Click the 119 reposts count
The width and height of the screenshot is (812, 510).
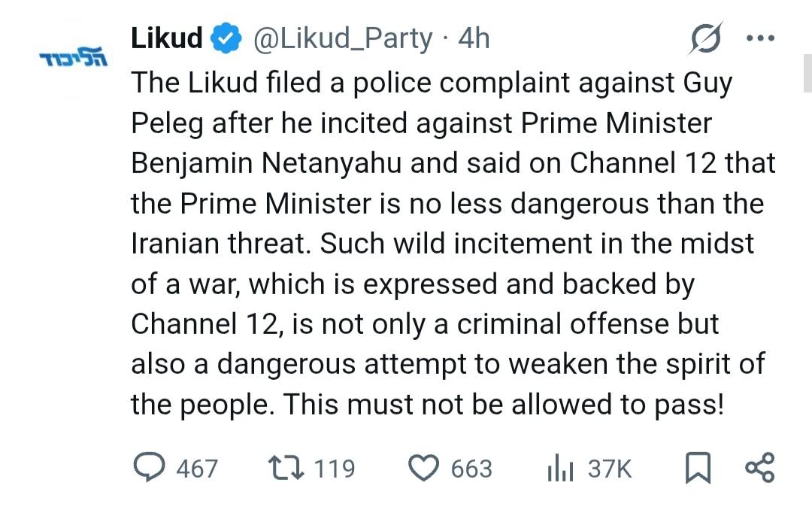click(x=334, y=469)
